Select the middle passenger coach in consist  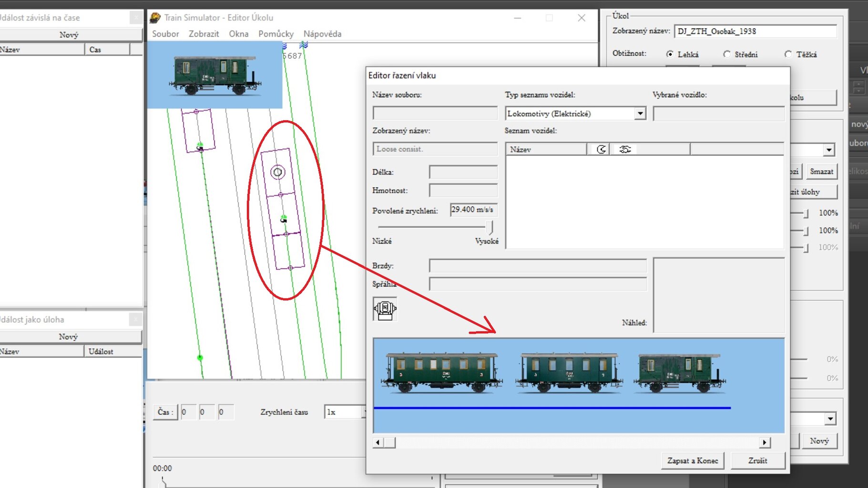568,373
